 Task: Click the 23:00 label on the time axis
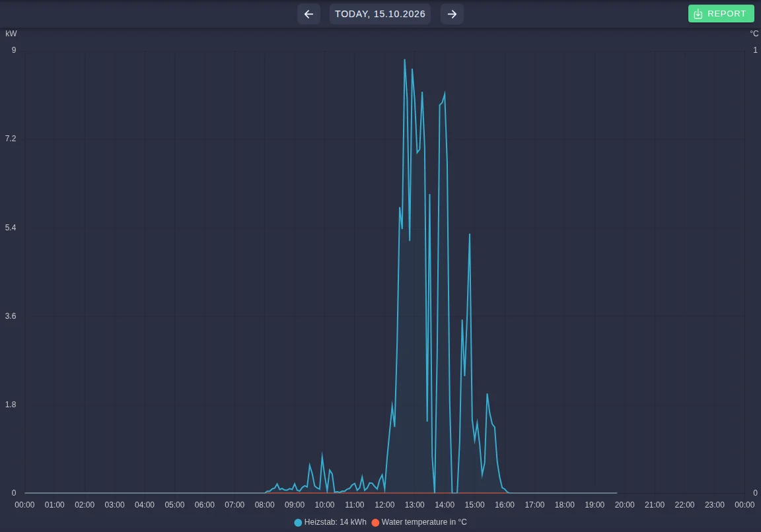pyautogui.click(x=714, y=505)
